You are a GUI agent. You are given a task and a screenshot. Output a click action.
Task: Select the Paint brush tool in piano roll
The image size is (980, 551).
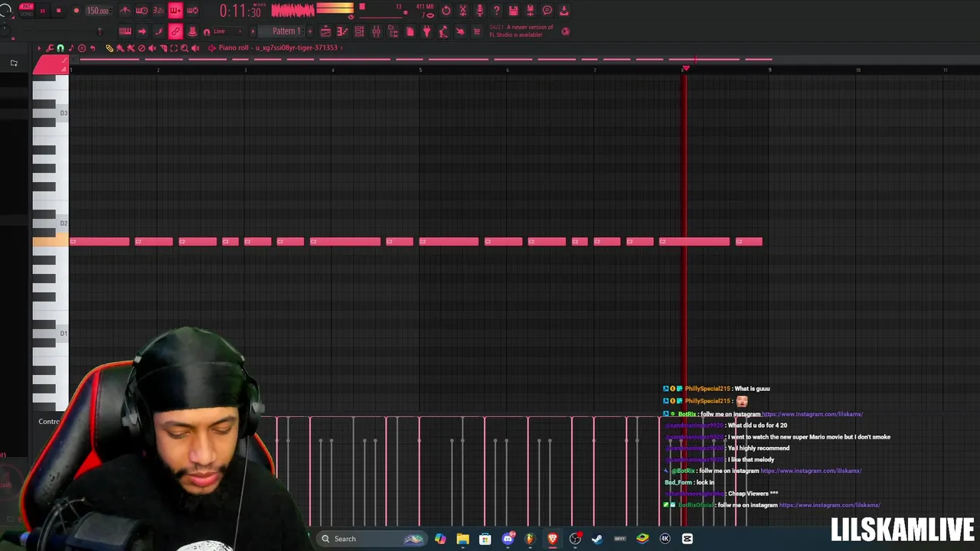(119, 48)
